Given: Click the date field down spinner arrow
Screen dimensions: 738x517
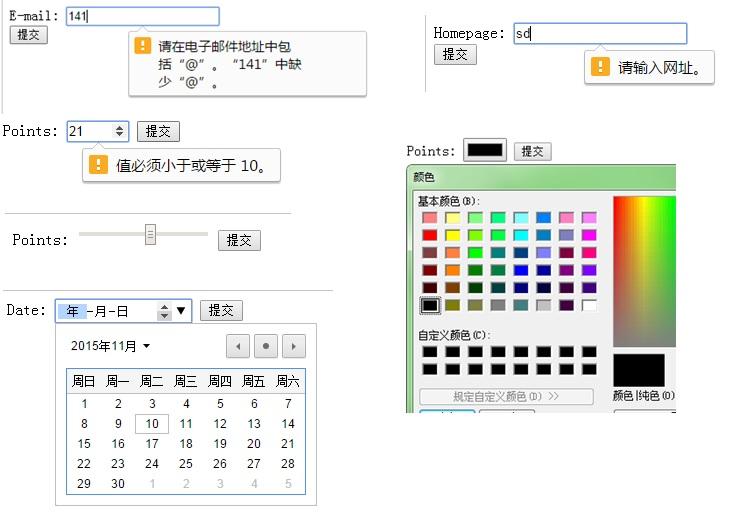Looking at the screenshot, I should click(x=164, y=316).
